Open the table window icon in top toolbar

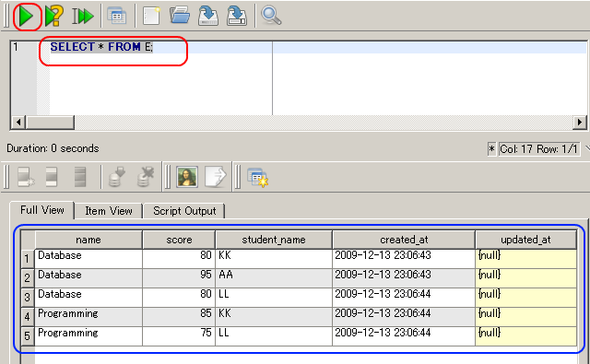117,17
